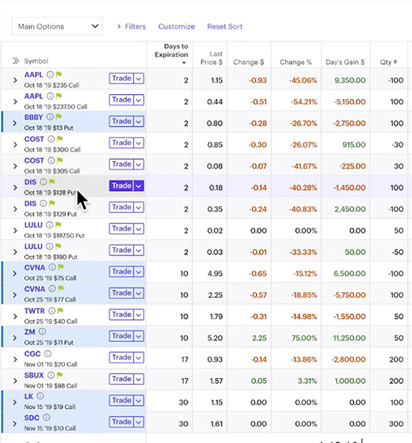
Task: Click Trade button for ZM $71 Put
Action: point(121,336)
